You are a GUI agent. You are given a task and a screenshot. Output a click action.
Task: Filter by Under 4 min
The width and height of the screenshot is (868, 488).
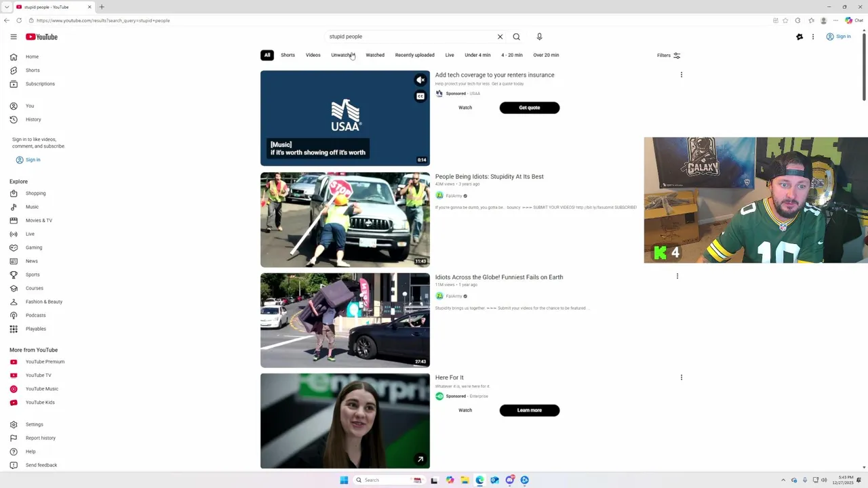[x=477, y=55]
